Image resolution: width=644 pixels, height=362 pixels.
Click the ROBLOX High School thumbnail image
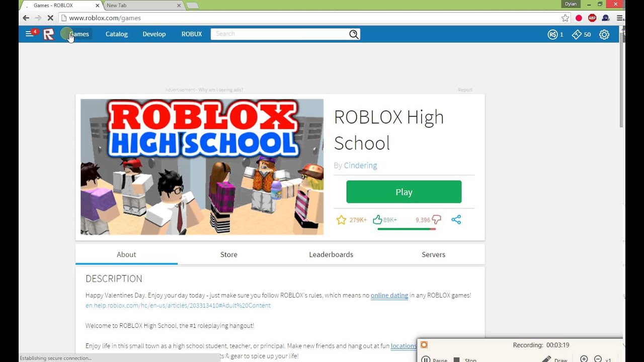(x=202, y=167)
